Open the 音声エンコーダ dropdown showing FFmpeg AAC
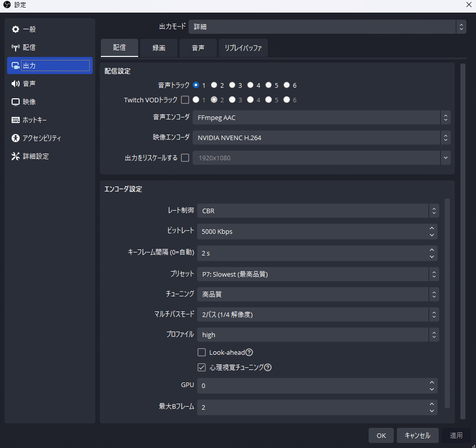 click(x=322, y=117)
